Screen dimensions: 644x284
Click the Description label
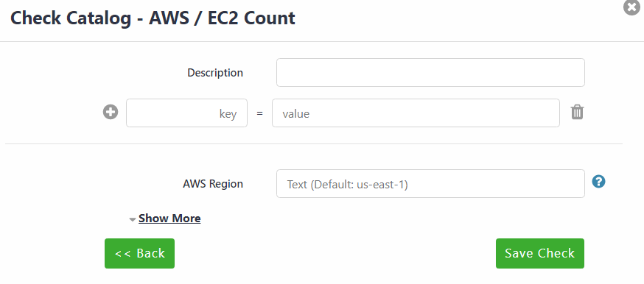(215, 73)
